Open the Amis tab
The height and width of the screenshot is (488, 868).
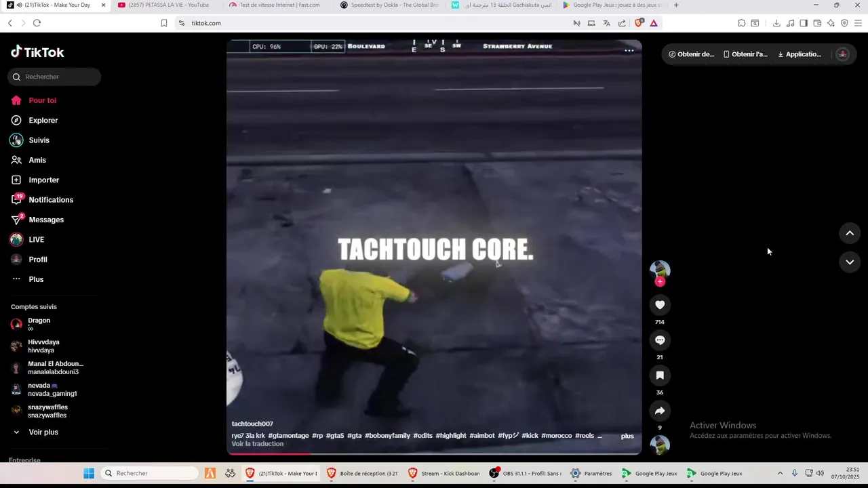point(37,160)
